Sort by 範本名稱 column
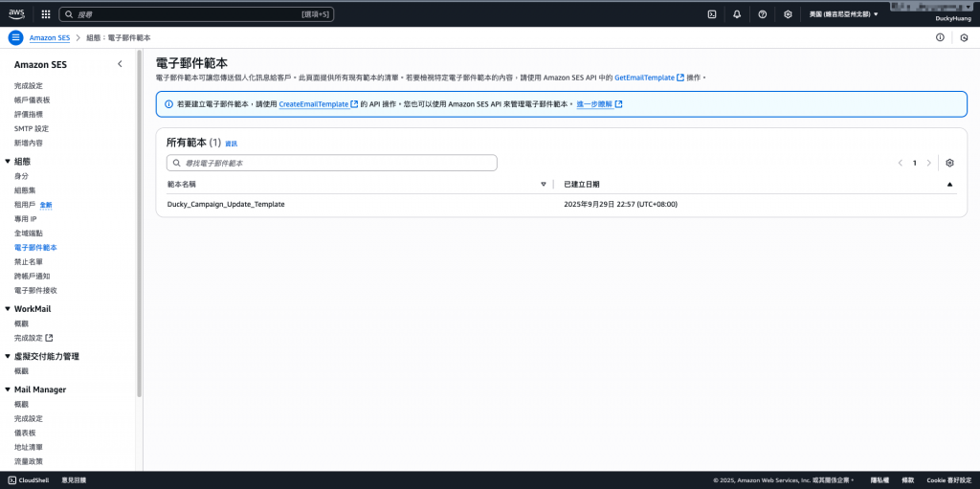 (181, 185)
